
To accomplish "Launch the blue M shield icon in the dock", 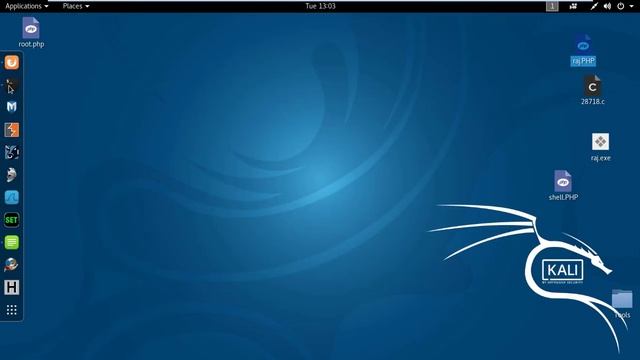I will pos(12,107).
